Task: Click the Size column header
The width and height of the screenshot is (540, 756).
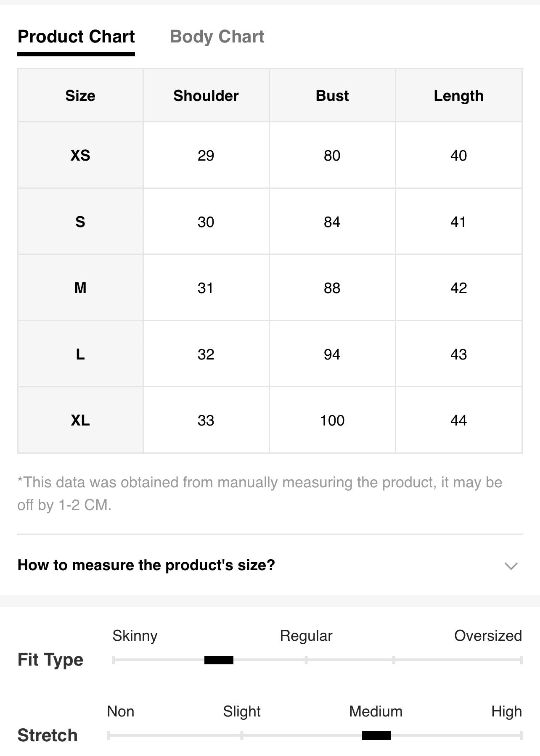Action: pyautogui.click(x=80, y=96)
